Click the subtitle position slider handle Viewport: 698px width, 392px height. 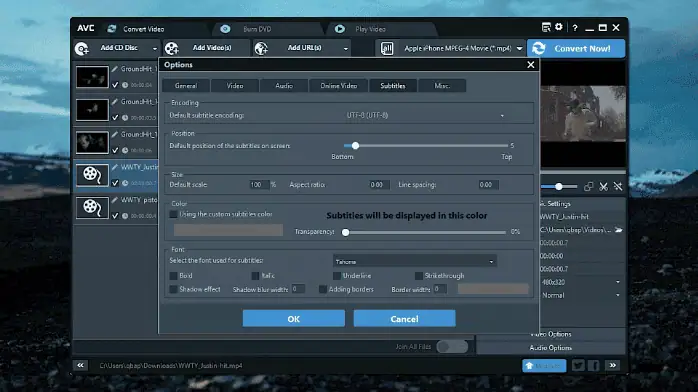355,145
